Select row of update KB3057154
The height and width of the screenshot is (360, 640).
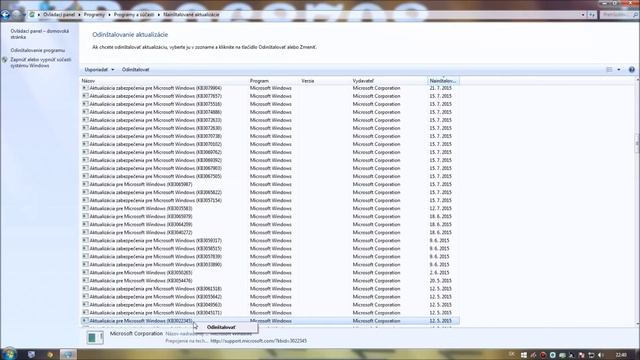tap(270, 200)
